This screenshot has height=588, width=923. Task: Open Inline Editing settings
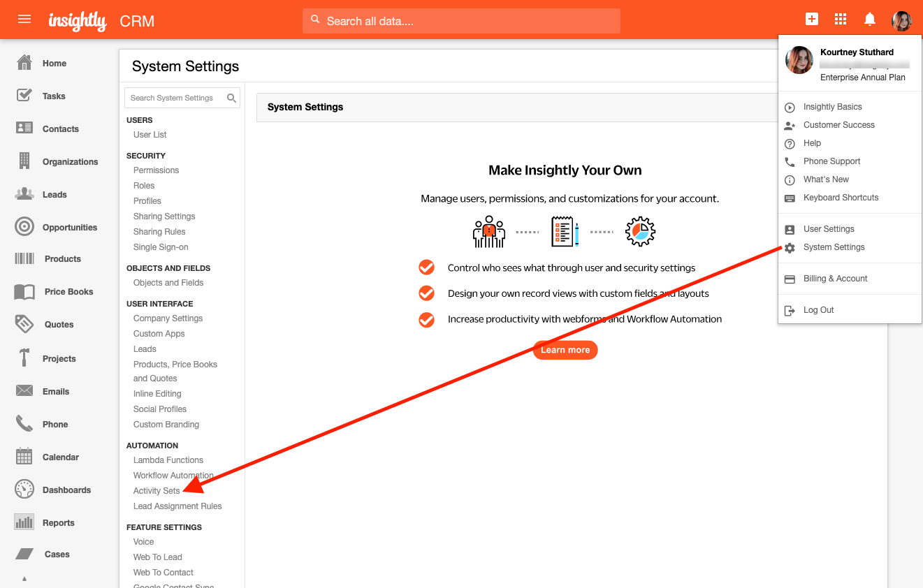click(x=157, y=394)
